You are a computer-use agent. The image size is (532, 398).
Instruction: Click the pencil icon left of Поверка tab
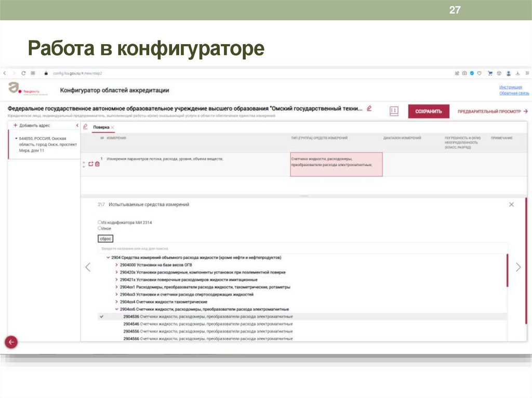tap(85, 127)
